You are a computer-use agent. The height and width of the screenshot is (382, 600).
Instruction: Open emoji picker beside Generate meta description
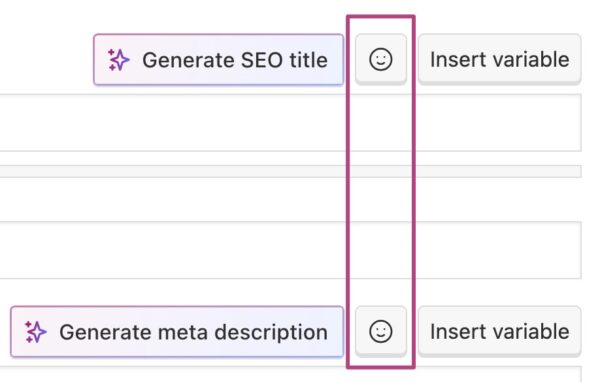point(381,331)
